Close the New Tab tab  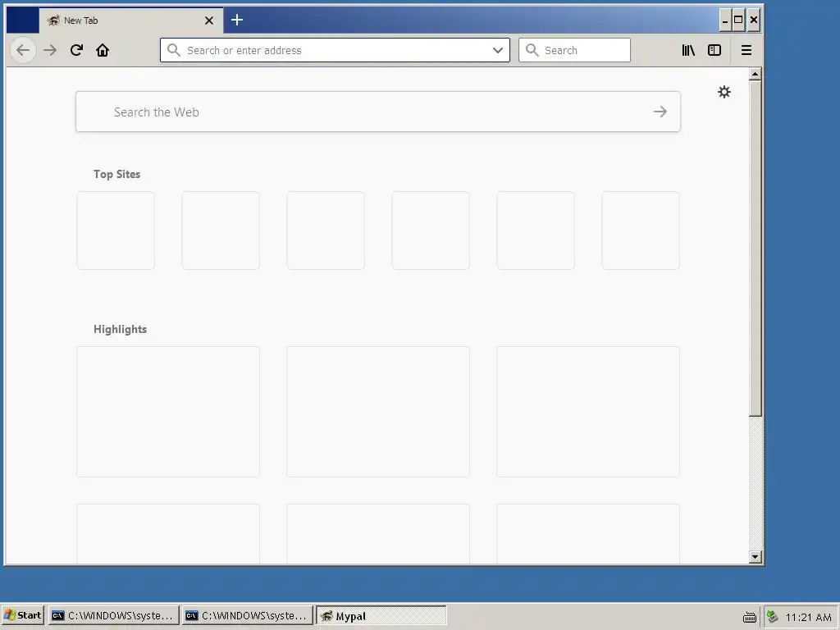click(209, 21)
